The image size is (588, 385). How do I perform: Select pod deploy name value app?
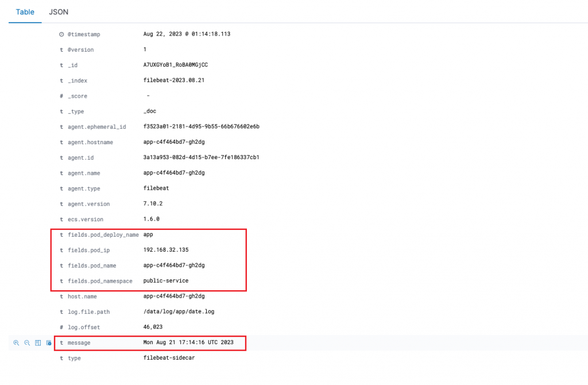pyautogui.click(x=148, y=234)
